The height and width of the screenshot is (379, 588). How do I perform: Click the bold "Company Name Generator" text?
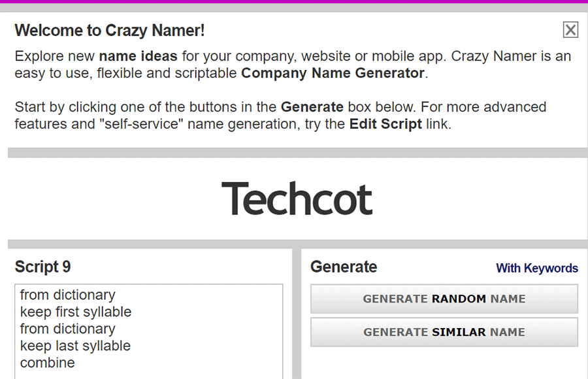point(333,73)
